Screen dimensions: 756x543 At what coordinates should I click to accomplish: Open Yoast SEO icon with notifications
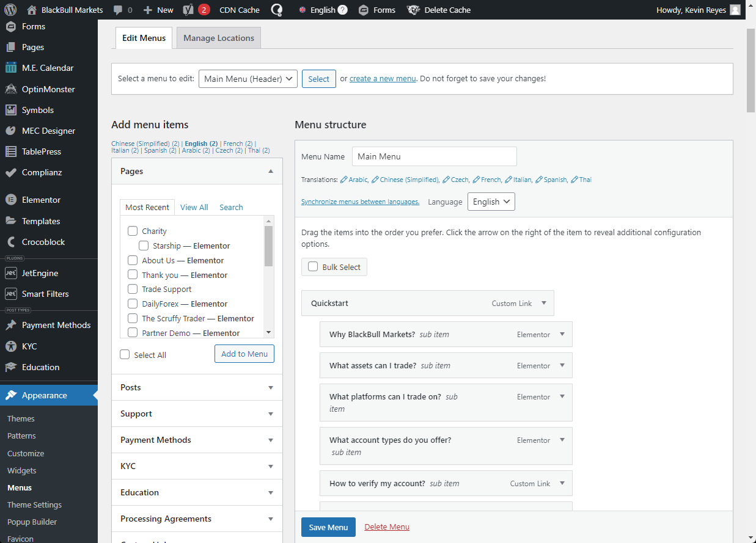point(189,10)
